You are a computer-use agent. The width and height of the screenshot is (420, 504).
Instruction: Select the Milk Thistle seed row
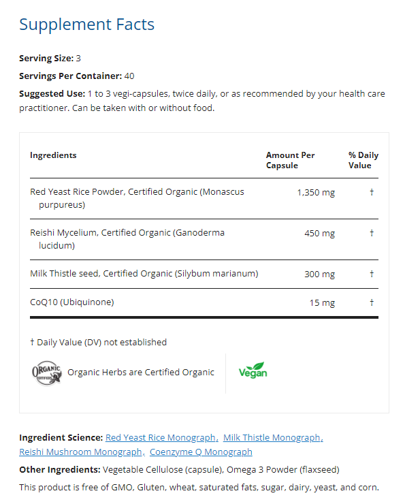tap(144, 274)
